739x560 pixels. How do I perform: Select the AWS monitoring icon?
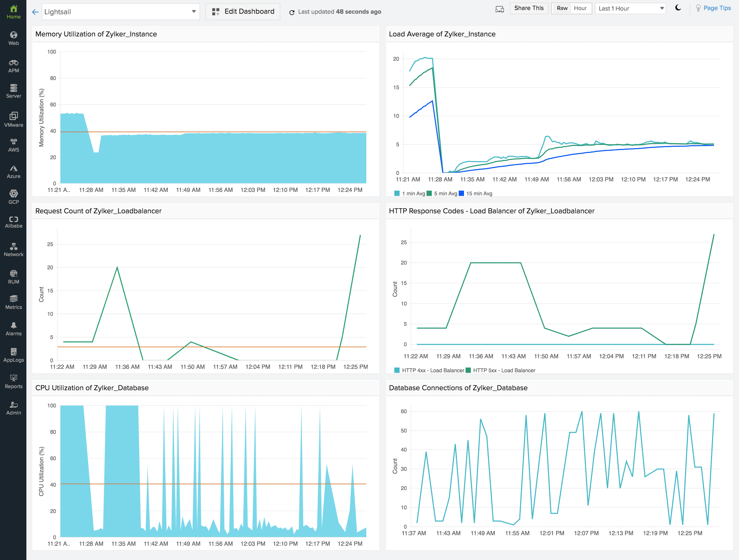13,144
